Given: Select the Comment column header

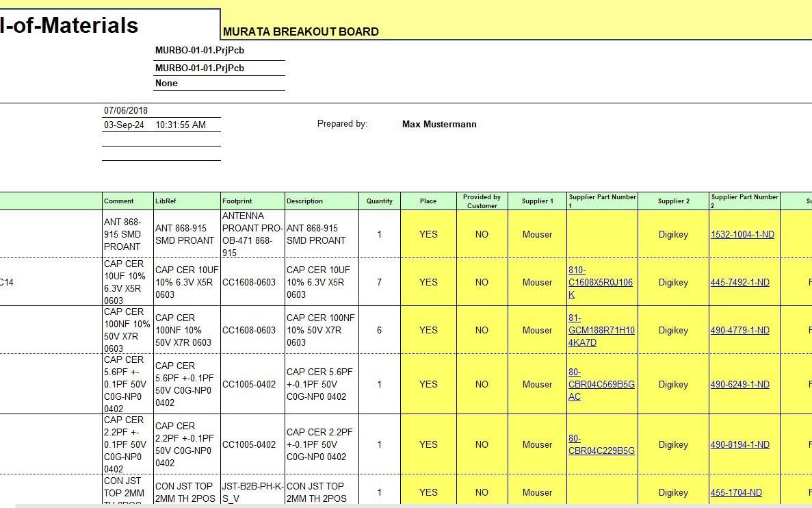Looking at the screenshot, I should tap(128, 201).
